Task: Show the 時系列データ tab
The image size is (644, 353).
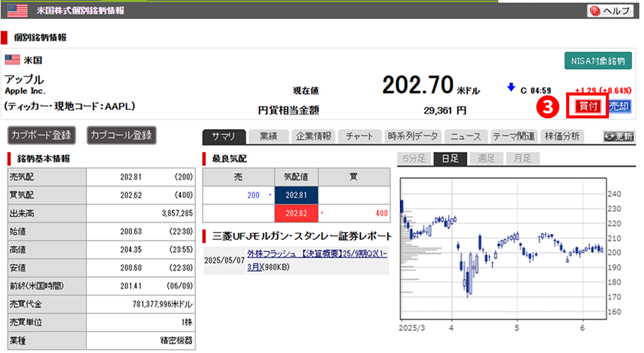Action: click(x=413, y=137)
